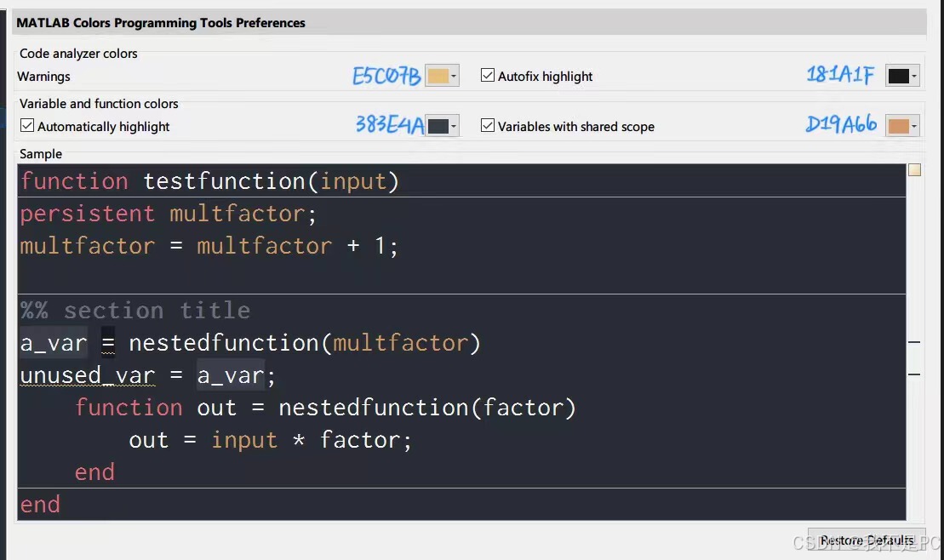Viewport: 944px width, 560px height.
Task: Toggle the Automatically highlight checkbox
Action: 27,125
